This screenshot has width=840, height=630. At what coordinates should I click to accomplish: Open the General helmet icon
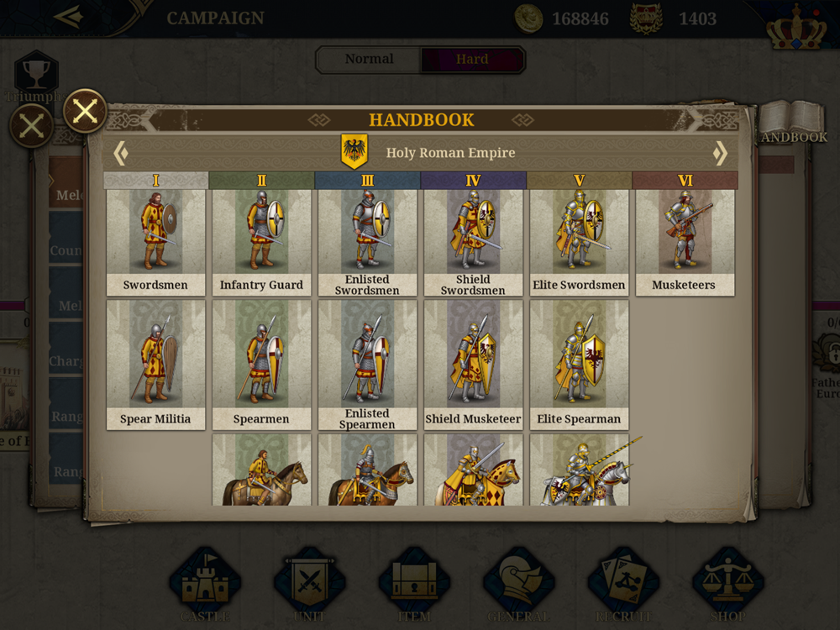[518, 584]
